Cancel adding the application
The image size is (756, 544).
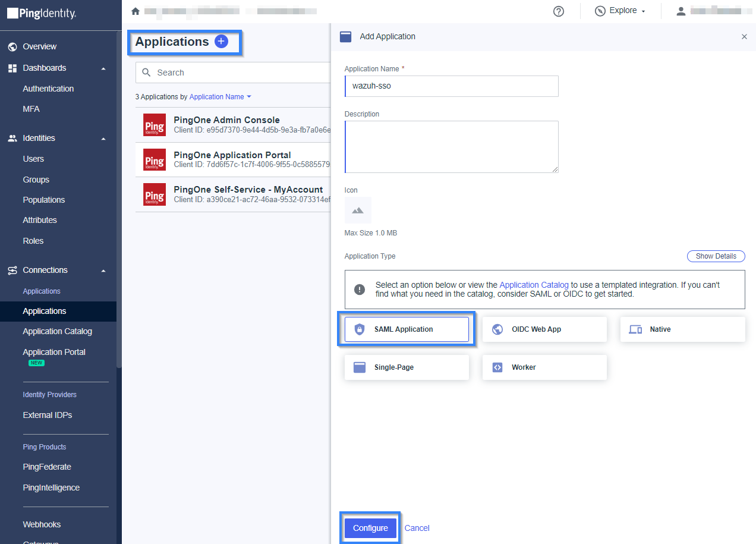point(417,528)
